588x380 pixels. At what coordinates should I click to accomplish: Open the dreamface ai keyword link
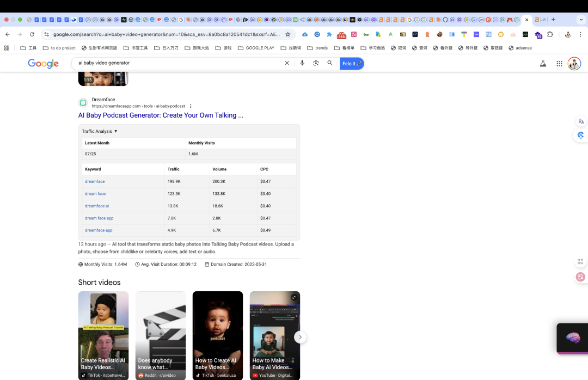point(97,206)
